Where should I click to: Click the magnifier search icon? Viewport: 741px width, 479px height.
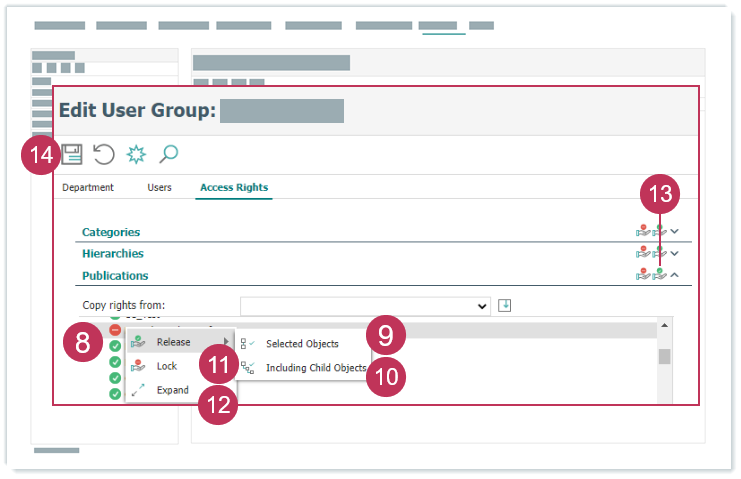169,154
